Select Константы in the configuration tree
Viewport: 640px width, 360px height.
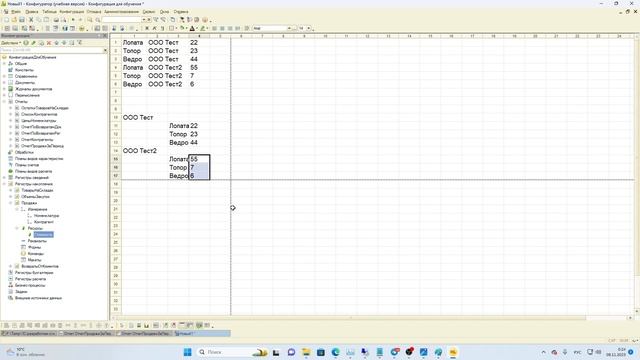tap(24, 70)
